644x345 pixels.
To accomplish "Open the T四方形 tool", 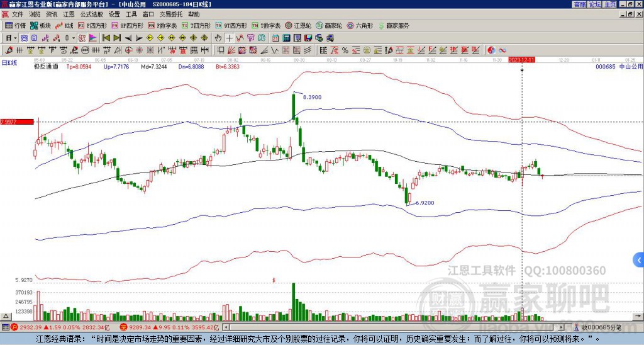I will [196, 25].
